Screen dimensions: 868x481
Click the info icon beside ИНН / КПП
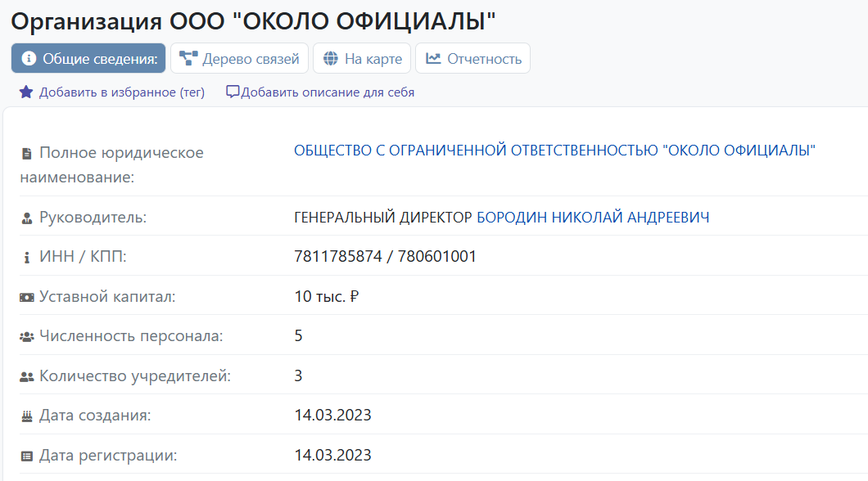point(26,258)
